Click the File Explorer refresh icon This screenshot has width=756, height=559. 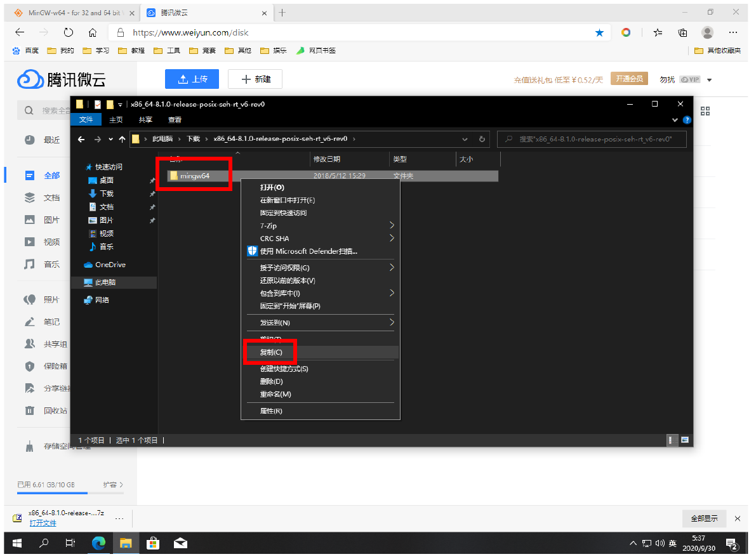click(482, 139)
